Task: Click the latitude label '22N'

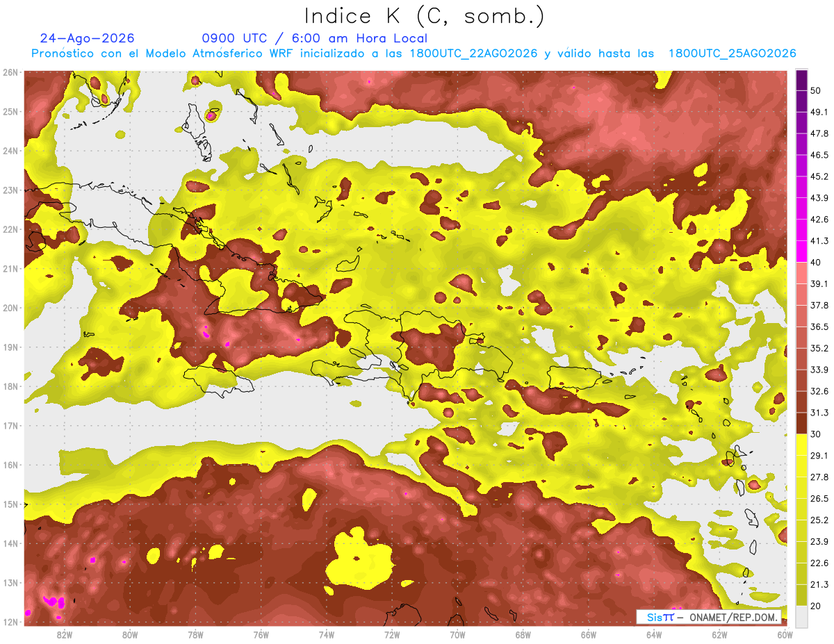Action: pos(10,229)
